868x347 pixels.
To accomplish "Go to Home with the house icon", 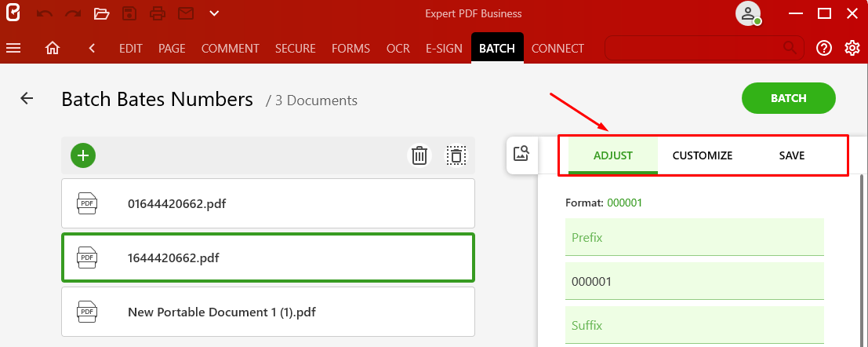I will (x=52, y=48).
